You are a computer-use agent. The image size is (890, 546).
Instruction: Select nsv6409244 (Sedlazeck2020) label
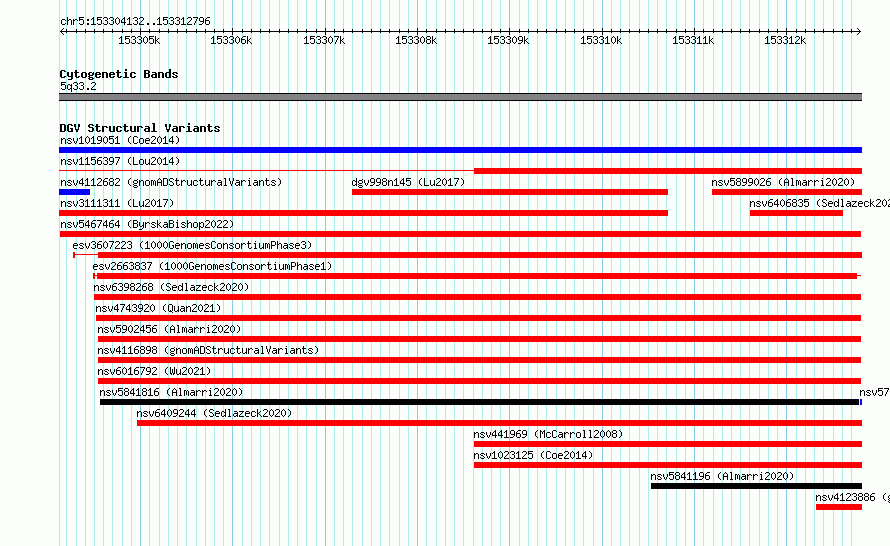[214, 413]
